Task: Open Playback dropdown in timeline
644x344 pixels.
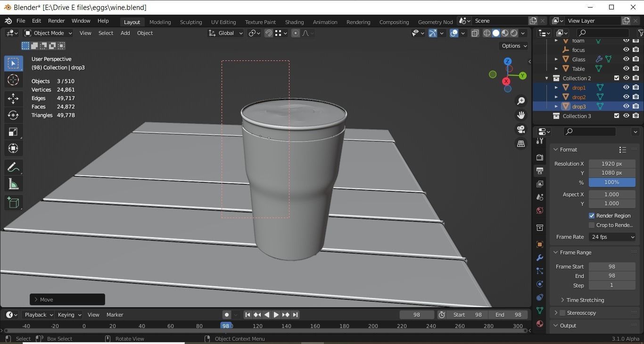Action: [39, 315]
